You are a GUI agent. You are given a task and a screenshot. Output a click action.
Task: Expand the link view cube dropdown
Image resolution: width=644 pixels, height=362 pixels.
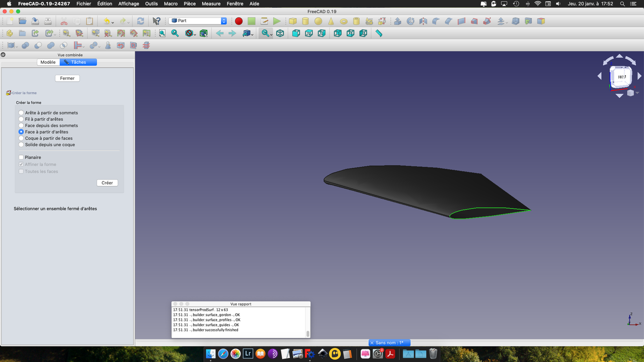coord(252,34)
